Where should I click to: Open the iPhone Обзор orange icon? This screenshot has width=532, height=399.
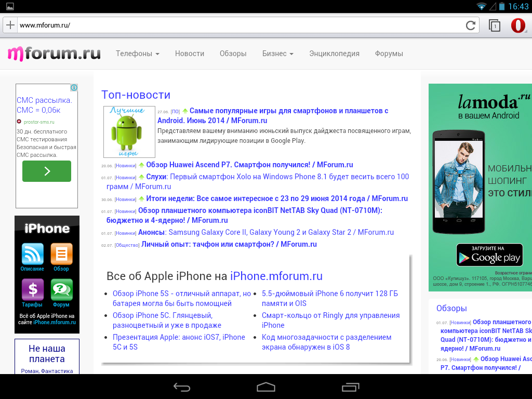pyautogui.click(x=61, y=254)
